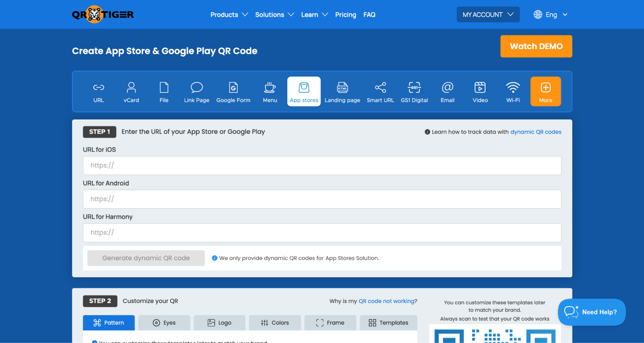Click the info icon beside tracking note
The width and height of the screenshot is (644, 343).
pyautogui.click(x=427, y=132)
